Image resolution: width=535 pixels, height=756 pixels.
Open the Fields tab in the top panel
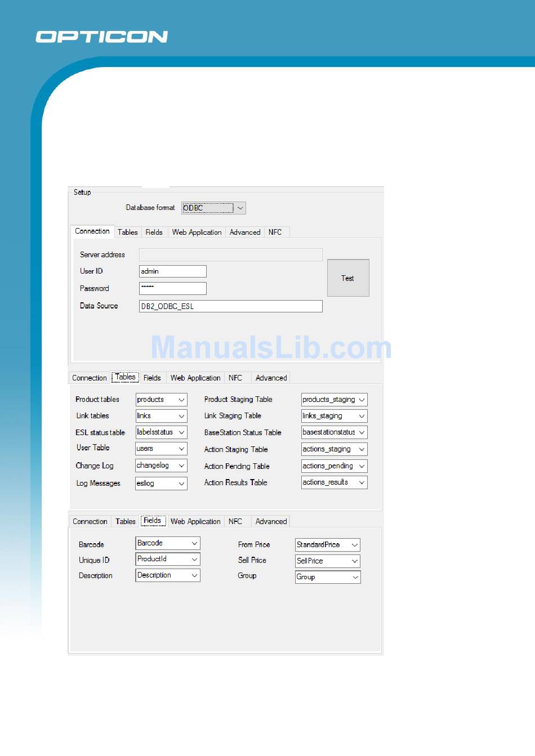pyautogui.click(x=154, y=232)
